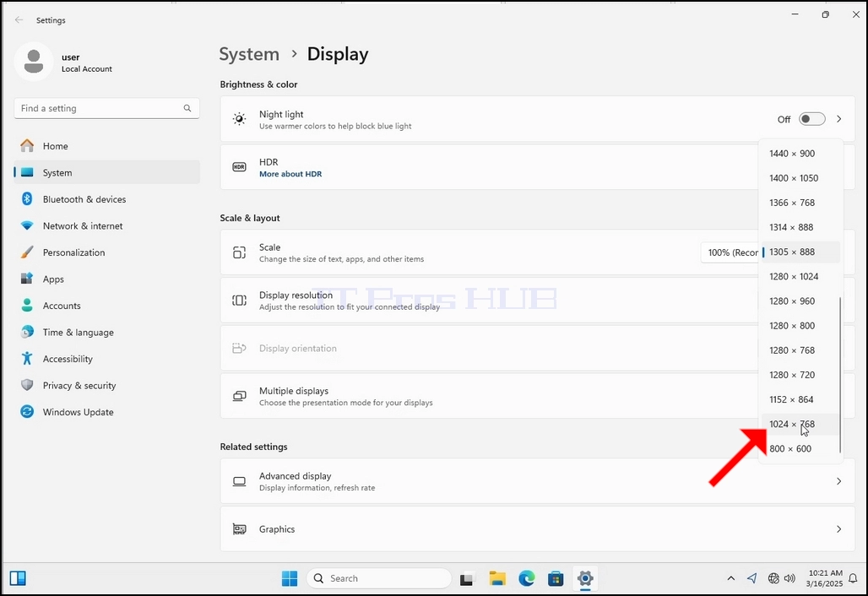Launch File Explorer from taskbar

(x=497, y=578)
